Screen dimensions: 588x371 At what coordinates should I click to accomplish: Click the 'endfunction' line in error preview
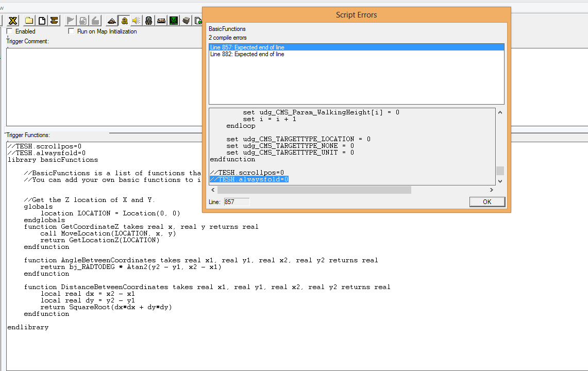pyautogui.click(x=232, y=159)
